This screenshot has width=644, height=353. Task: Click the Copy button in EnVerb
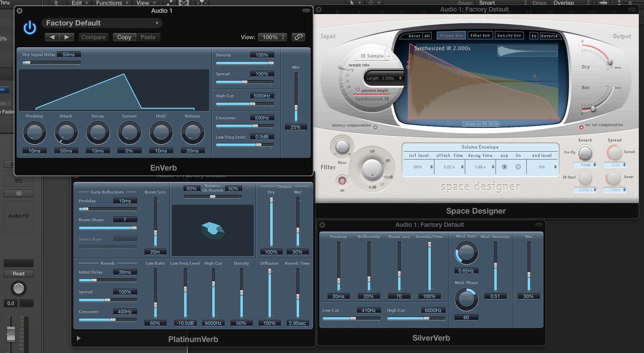[x=124, y=37]
